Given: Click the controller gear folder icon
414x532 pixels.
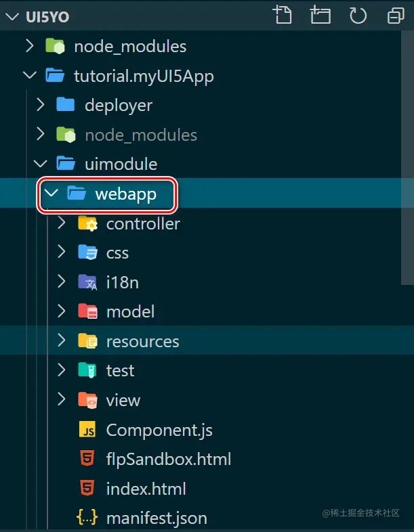Looking at the screenshot, I should coord(87,223).
